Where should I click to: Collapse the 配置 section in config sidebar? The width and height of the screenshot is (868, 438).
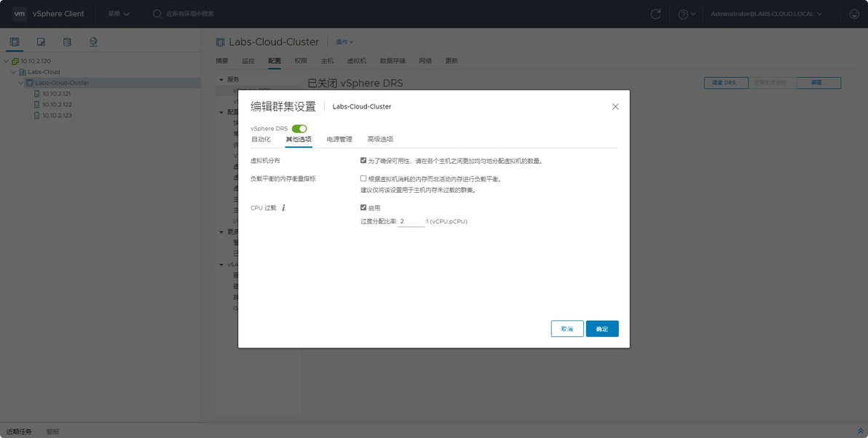tap(222, 112)
